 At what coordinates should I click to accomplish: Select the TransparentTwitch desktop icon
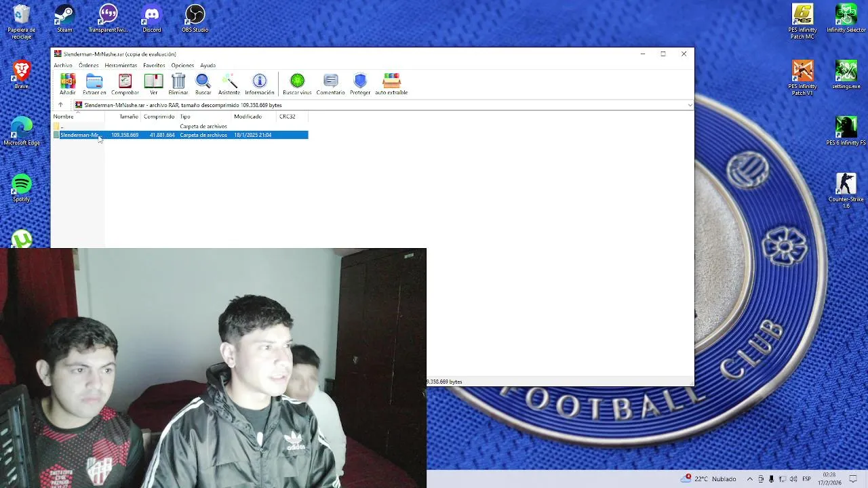point(108,19)
